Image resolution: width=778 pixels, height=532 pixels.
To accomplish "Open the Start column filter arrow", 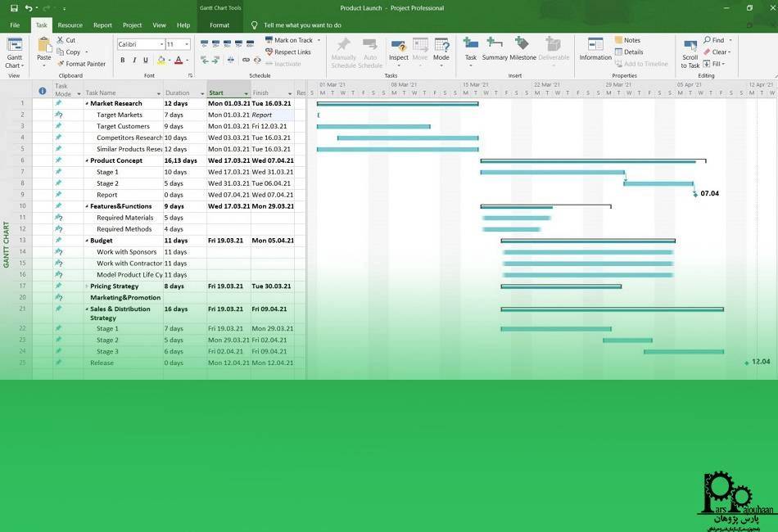I will (247, 93).
